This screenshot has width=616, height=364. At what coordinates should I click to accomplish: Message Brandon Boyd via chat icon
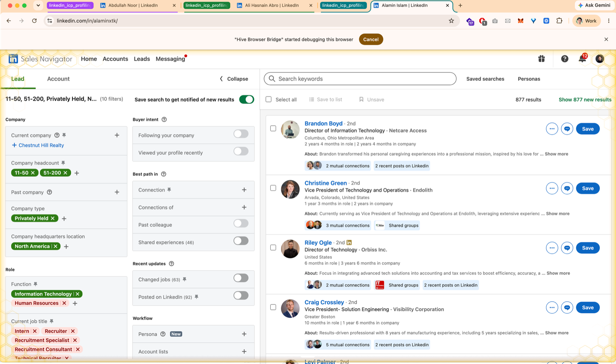click(567, 129)
